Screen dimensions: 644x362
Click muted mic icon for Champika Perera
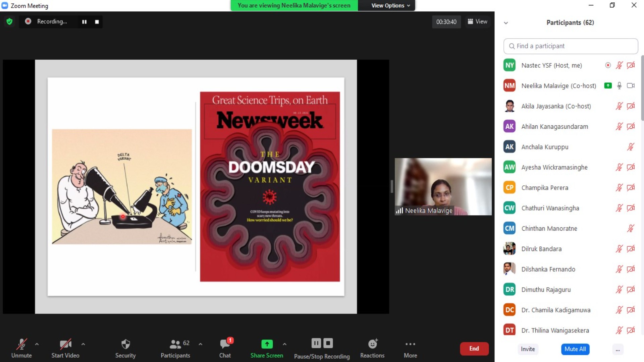(x=619, y=188)
